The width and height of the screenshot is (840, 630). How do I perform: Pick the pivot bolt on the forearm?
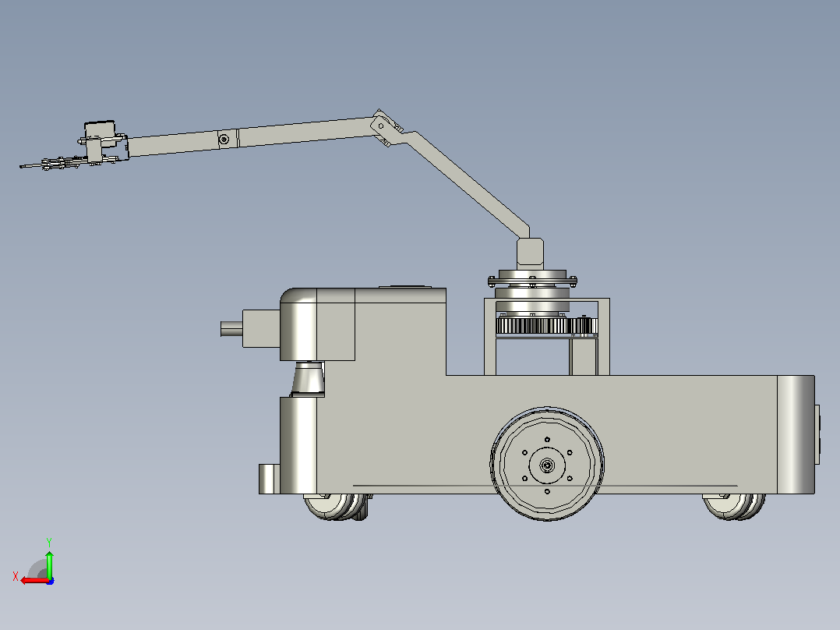tap(224, 140)
